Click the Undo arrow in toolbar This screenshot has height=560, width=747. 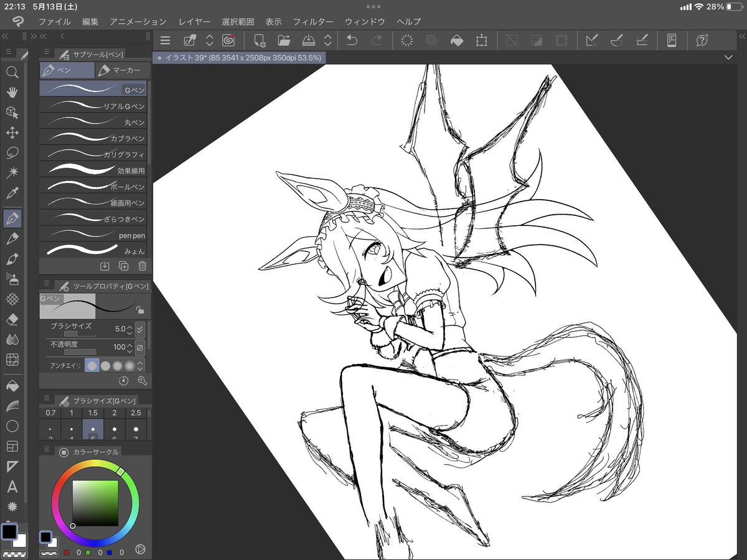(352, 41)
